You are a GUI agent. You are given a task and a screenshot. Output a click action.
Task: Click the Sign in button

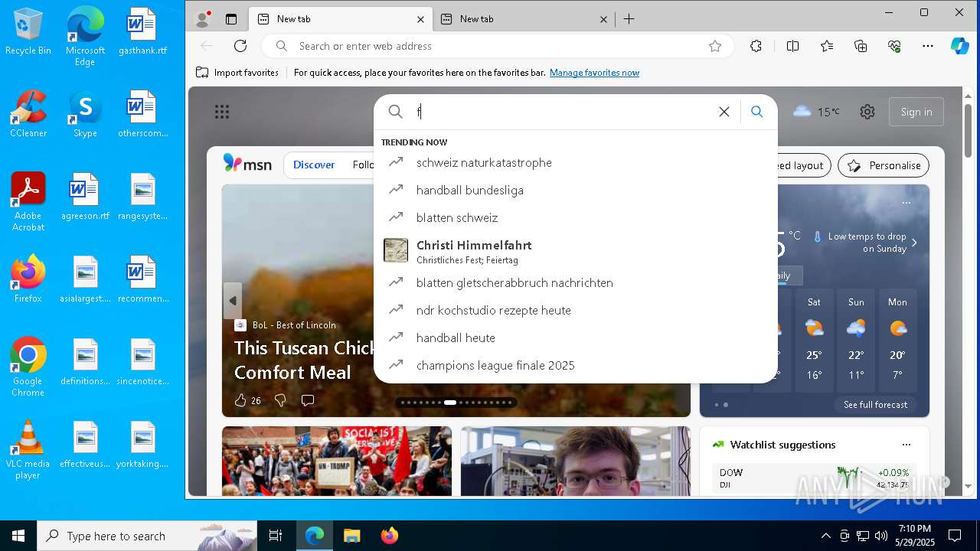916,112
